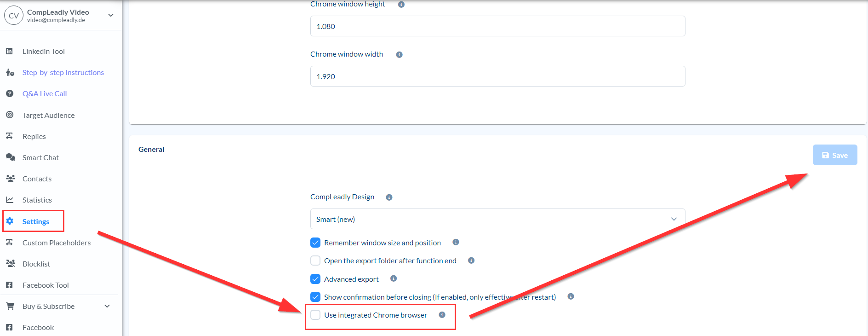Click the Target Audience bullseye icon

point(9,115)
